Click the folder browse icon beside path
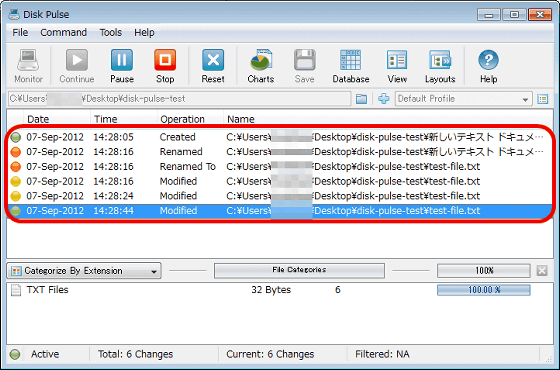The height and width of the screenshot is (370, 560). (x=361, y=99)
